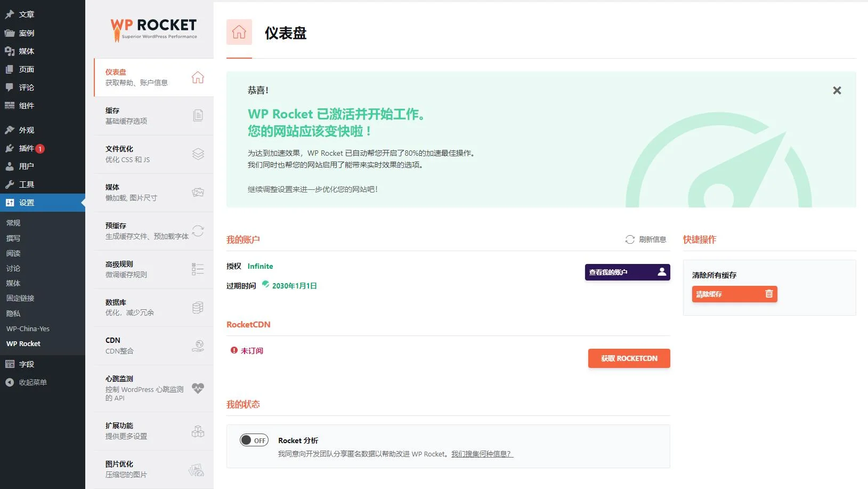This screenshot has width=868, height=489.
Task: Open the 隐私 settings submenu
Action: coord(13,314)
